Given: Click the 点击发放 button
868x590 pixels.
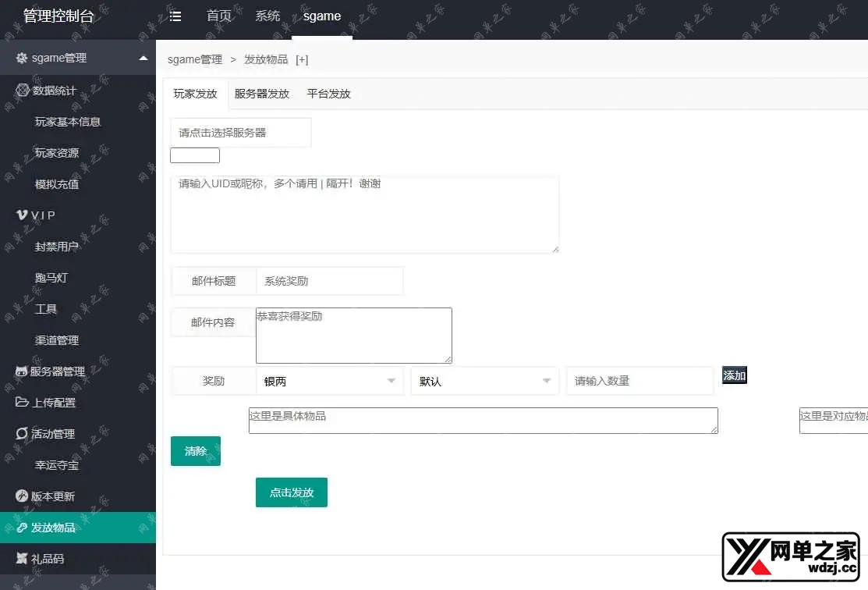Looking at the screenshot, I should (x=292, y=492).
